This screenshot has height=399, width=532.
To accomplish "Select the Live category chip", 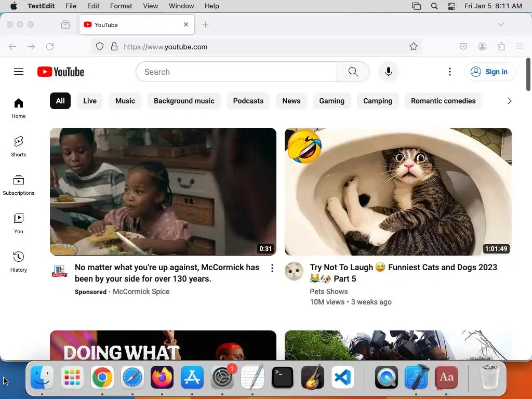I will (90, 101).
